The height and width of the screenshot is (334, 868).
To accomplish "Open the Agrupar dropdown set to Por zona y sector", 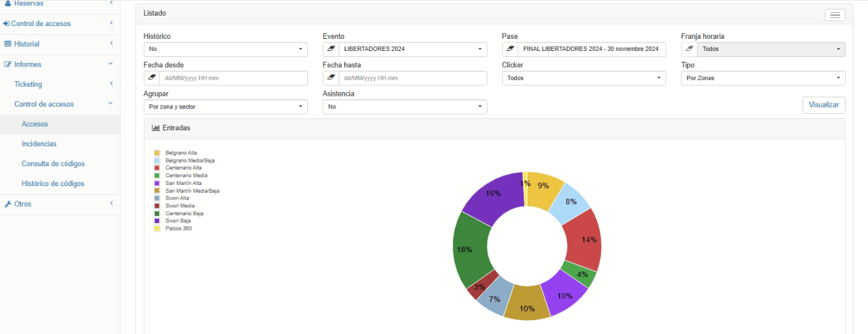I will point(225,107).
